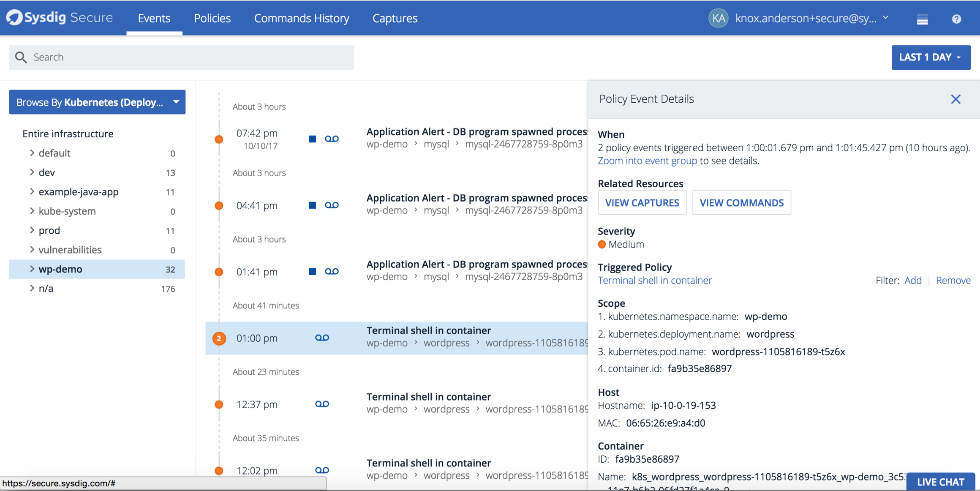The width and height of the screenshot is (980, 491).
Task: Expand the dev namespace tree node
Action: pyautogui.click(x=32, y=172)
